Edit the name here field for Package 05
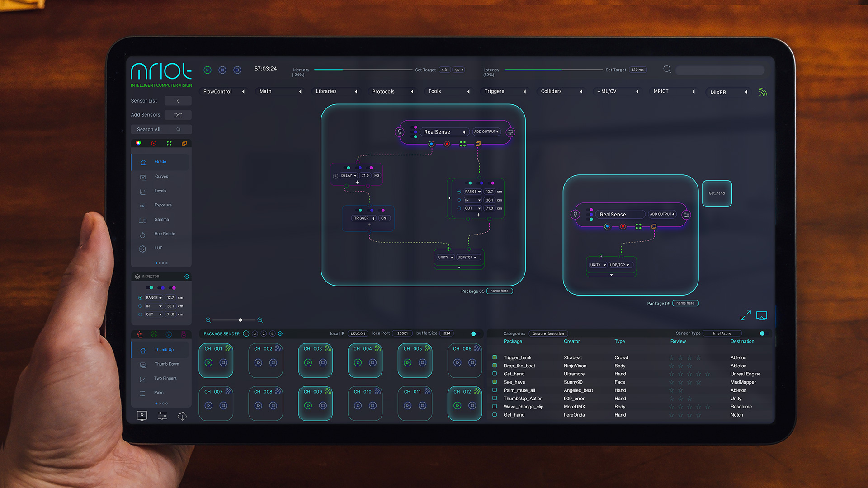The image size is (868, 488). (x=500, y=291)
